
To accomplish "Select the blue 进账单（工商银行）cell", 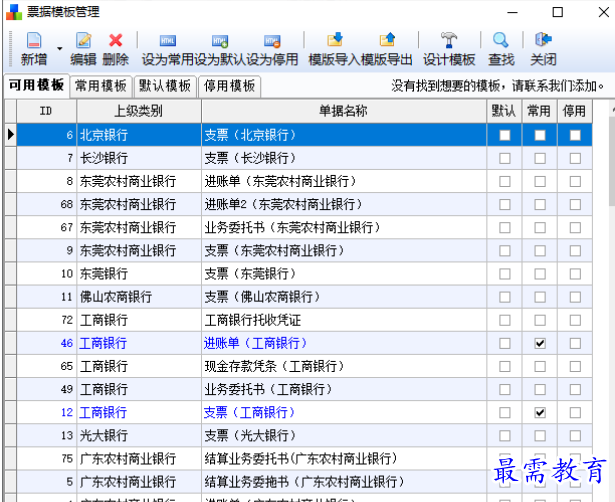I will (x=344, y=344).
